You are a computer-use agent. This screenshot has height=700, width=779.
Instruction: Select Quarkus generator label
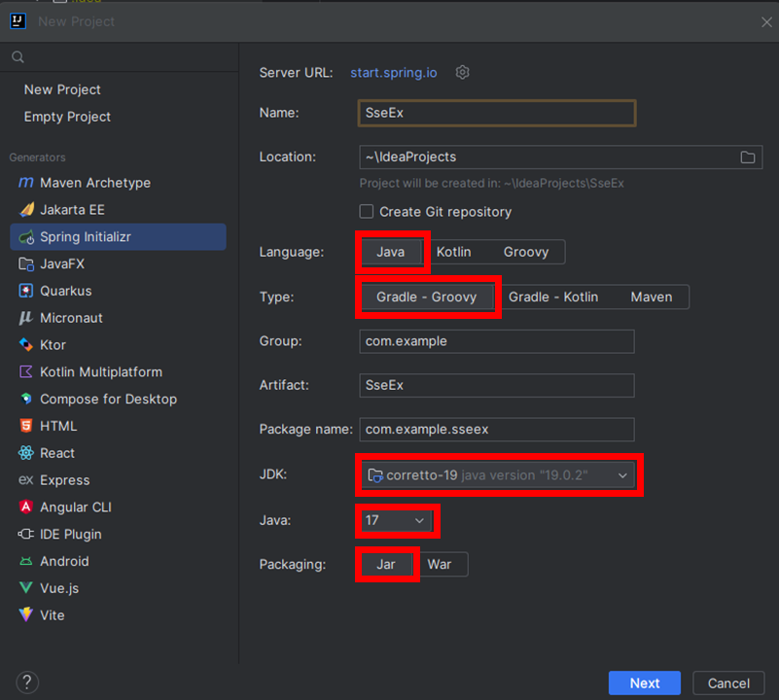[x=66, y=291]
